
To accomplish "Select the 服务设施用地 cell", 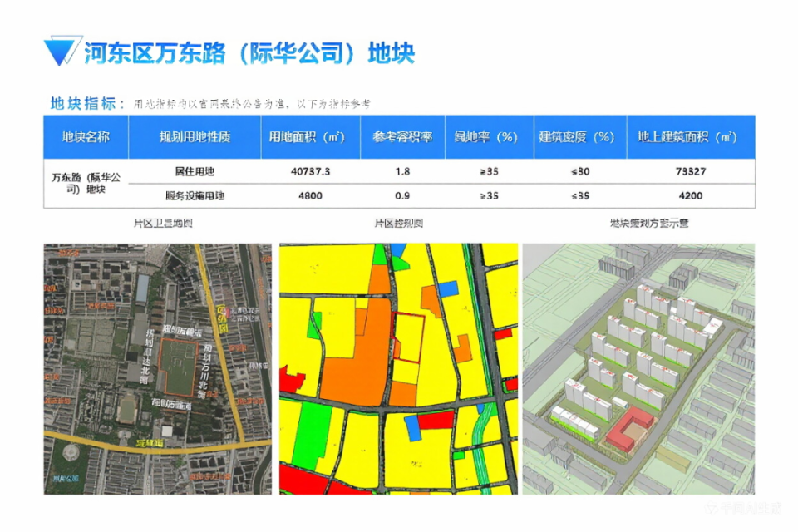I will (195, 196).
